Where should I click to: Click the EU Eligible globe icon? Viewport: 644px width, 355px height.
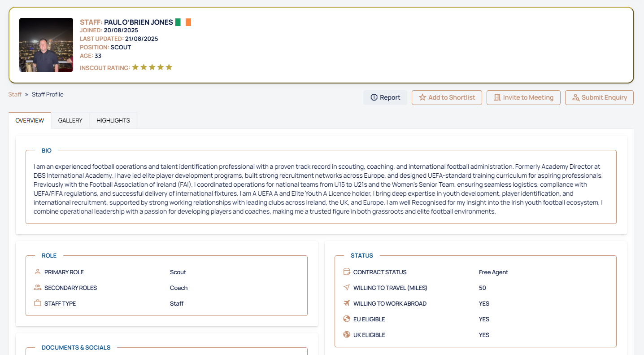347,319
